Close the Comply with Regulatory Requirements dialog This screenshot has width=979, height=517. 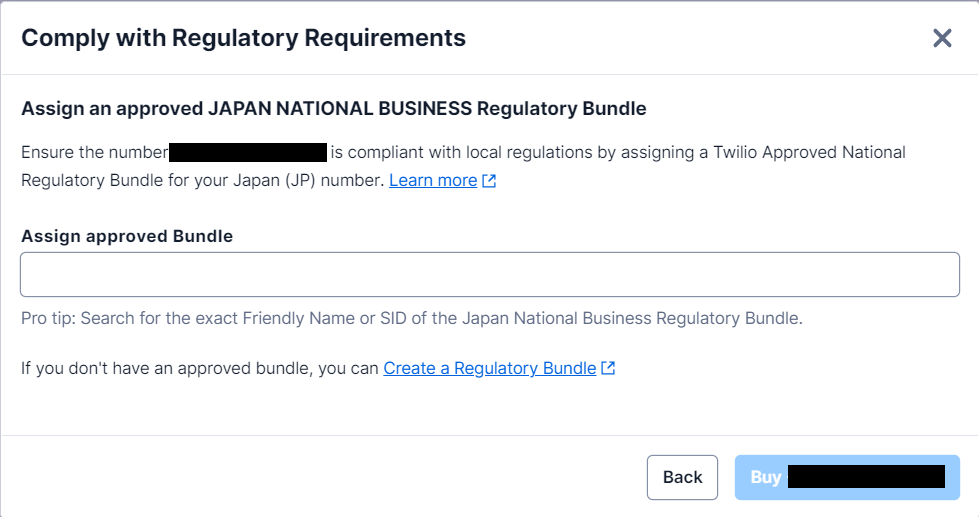click(x=942, y=38)
